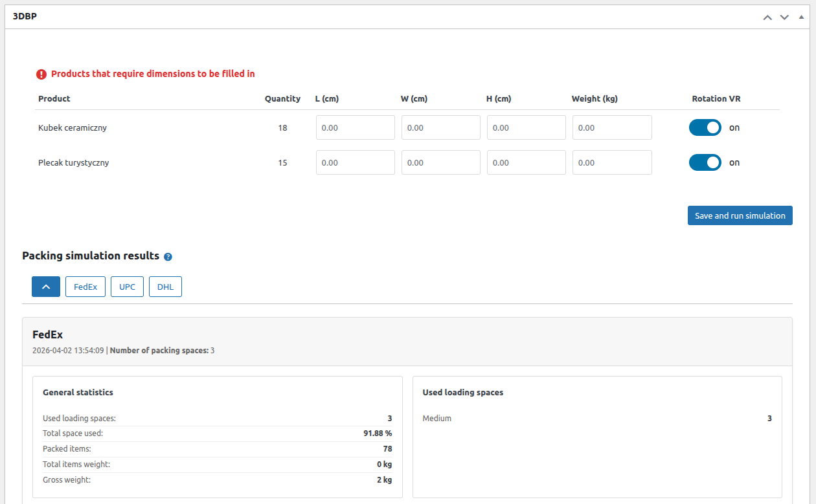Switch to the UPC carrier tab

(x=127, y=286)
